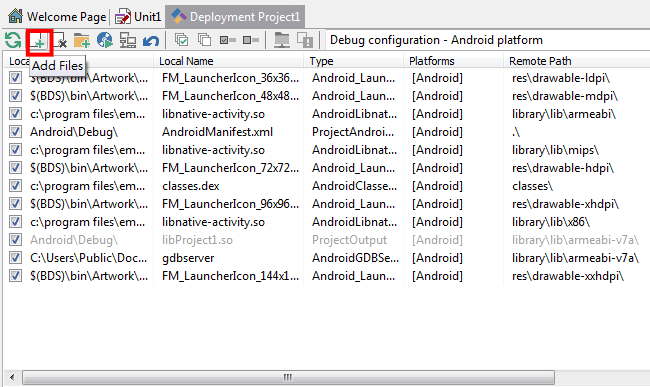650x387 pixels.
Task: Click the res\drawable-xhdpi\ remote path
Action: 565,204
